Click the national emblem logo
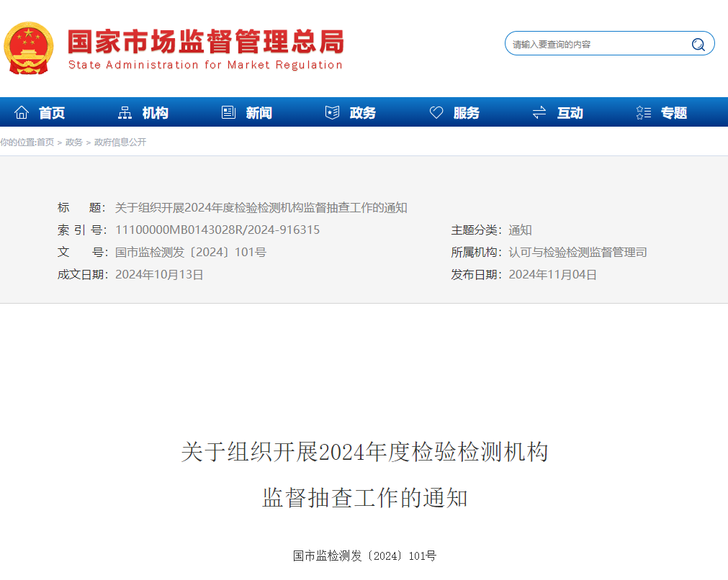728x580 pixels. coord(29,47)
